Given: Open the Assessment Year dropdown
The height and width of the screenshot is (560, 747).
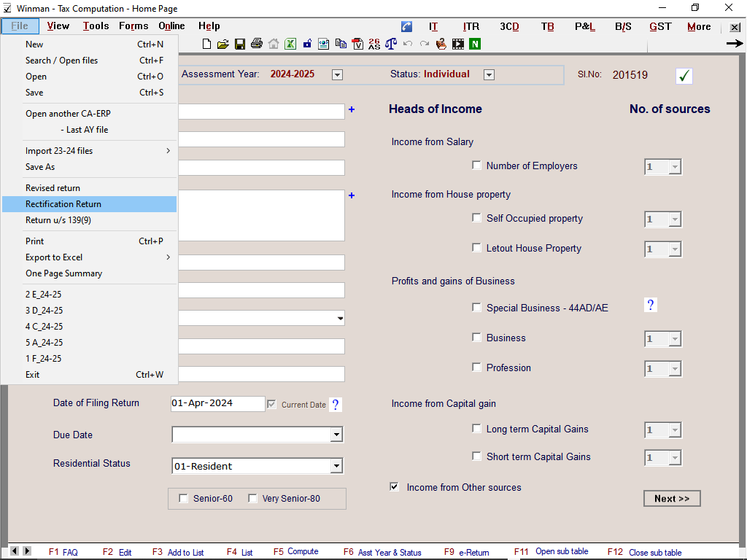Looking at the screenshot, I should point(337,74).
